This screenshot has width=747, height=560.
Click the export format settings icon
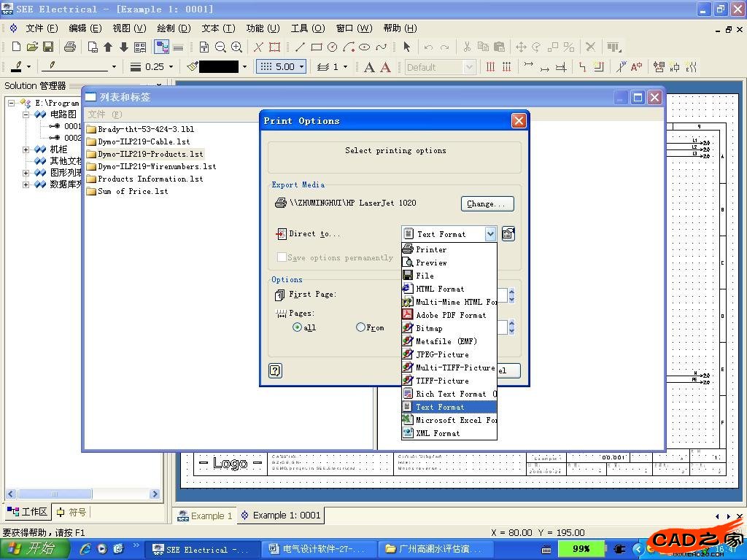tap(508, 234)
